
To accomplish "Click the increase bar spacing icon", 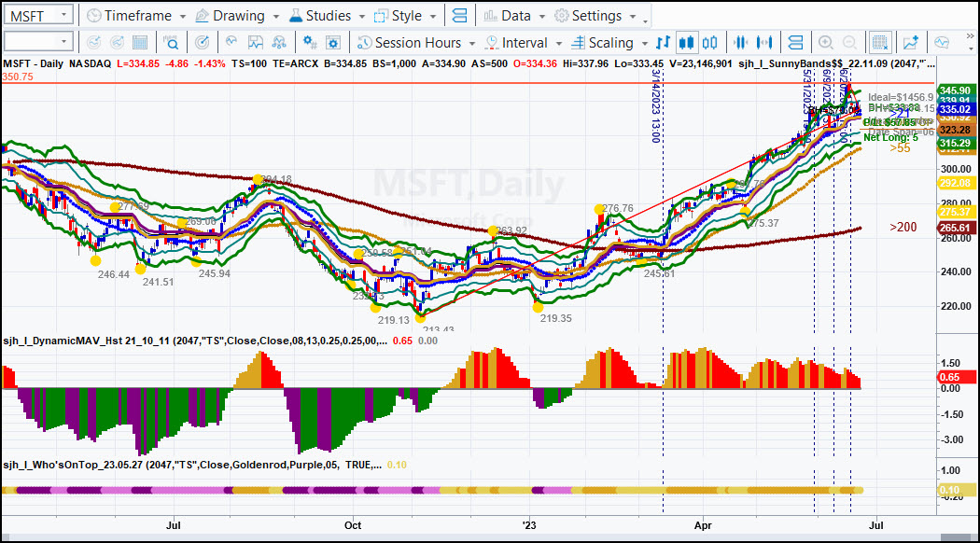I will click(764, 43).
